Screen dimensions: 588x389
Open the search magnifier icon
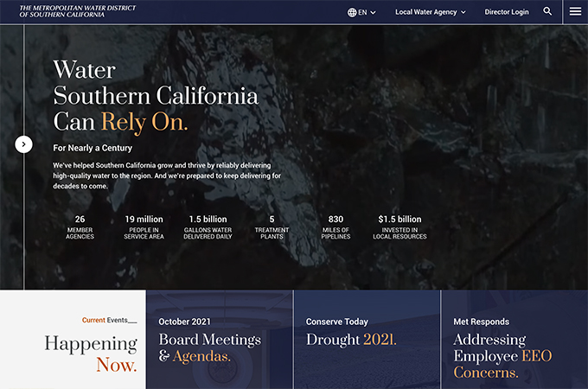tap(547, 11)
